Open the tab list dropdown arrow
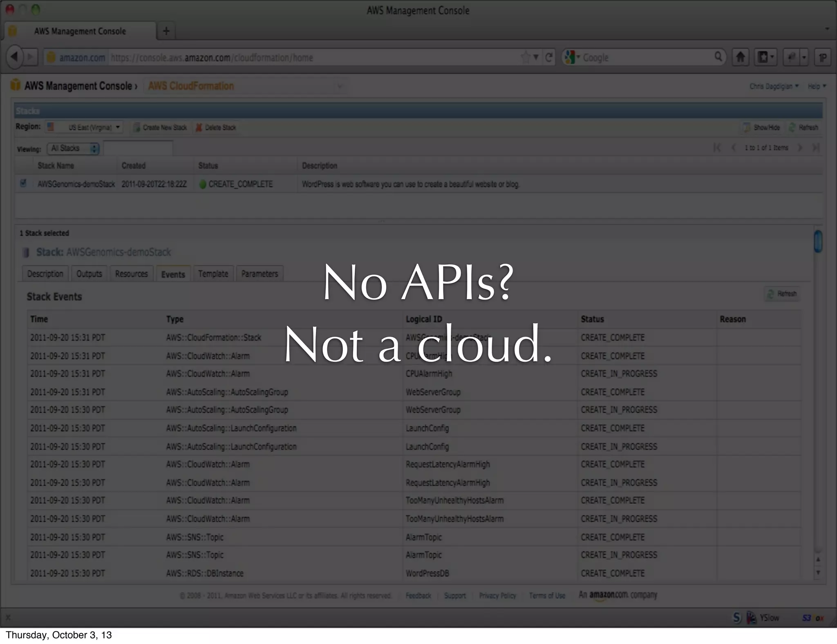The height and width of the screenshot is (644, 837). click(827, 29)
